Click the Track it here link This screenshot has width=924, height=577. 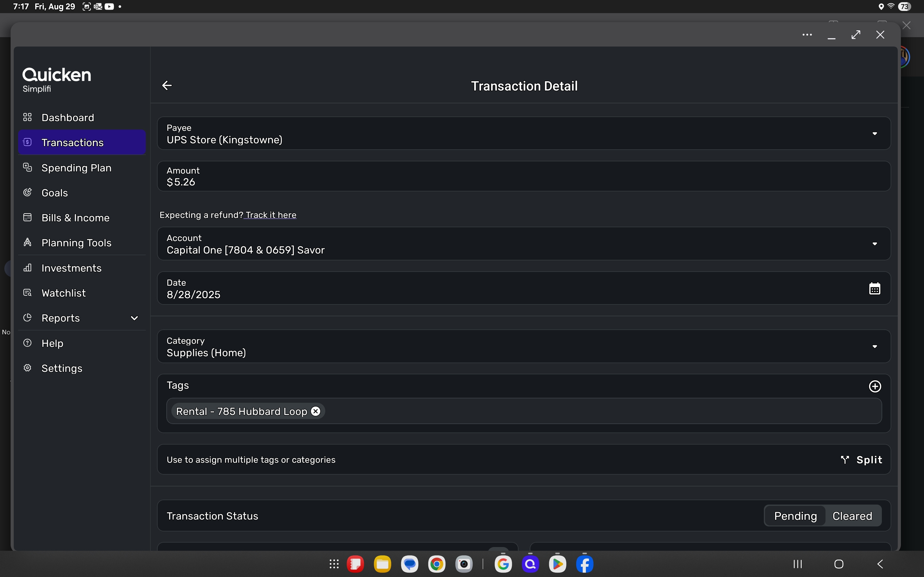coord(271,215)
